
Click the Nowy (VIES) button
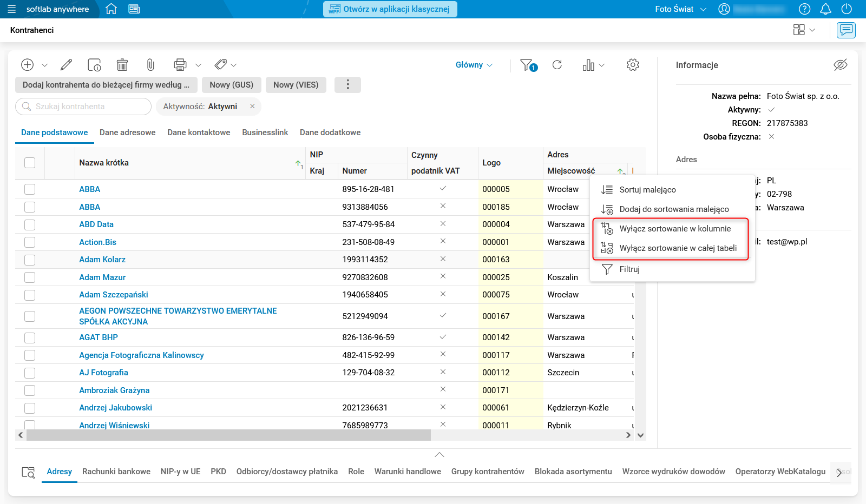tap(296, 85)
